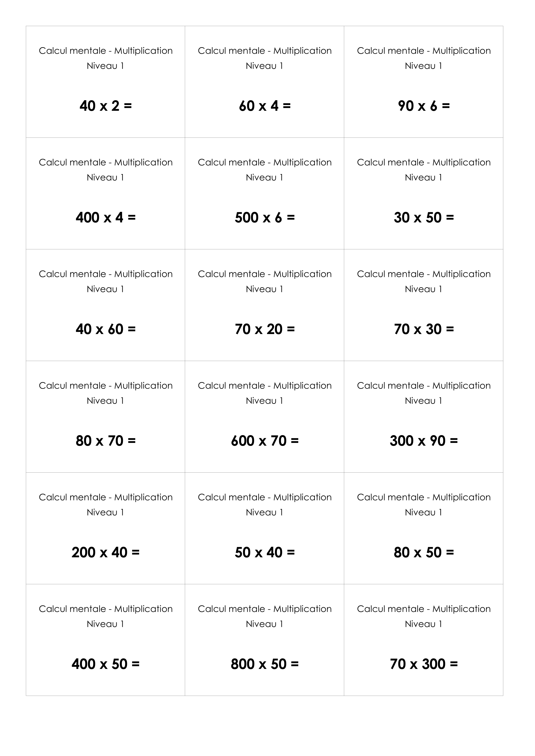This screenshot has height=756, width=535.
Task: Select the 70 x 20 = equation
Action: tap(265, 329)
